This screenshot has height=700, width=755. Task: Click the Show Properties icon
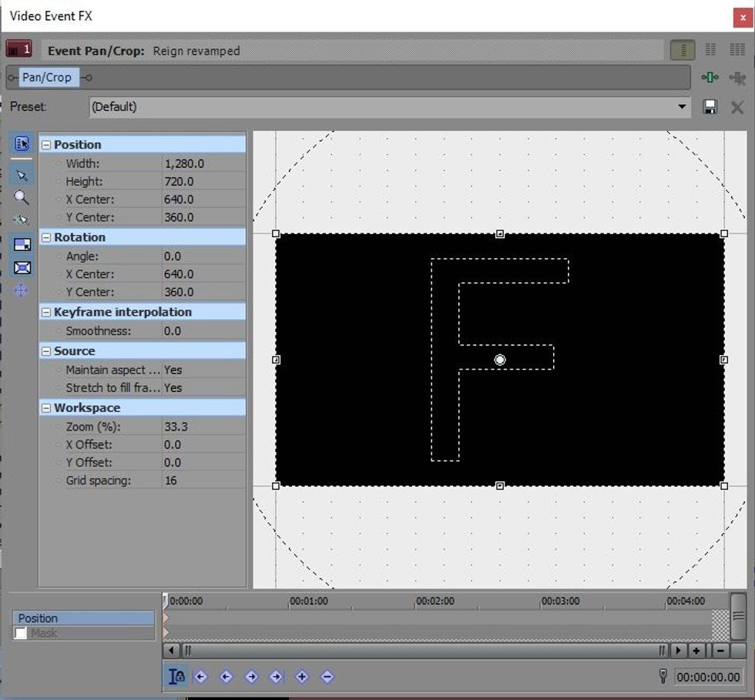coord(22,143)
